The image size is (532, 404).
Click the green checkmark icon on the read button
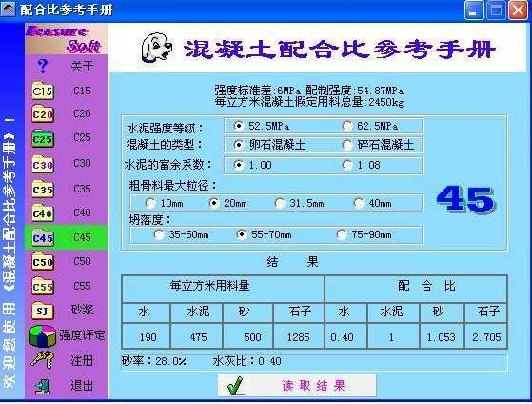236,386
